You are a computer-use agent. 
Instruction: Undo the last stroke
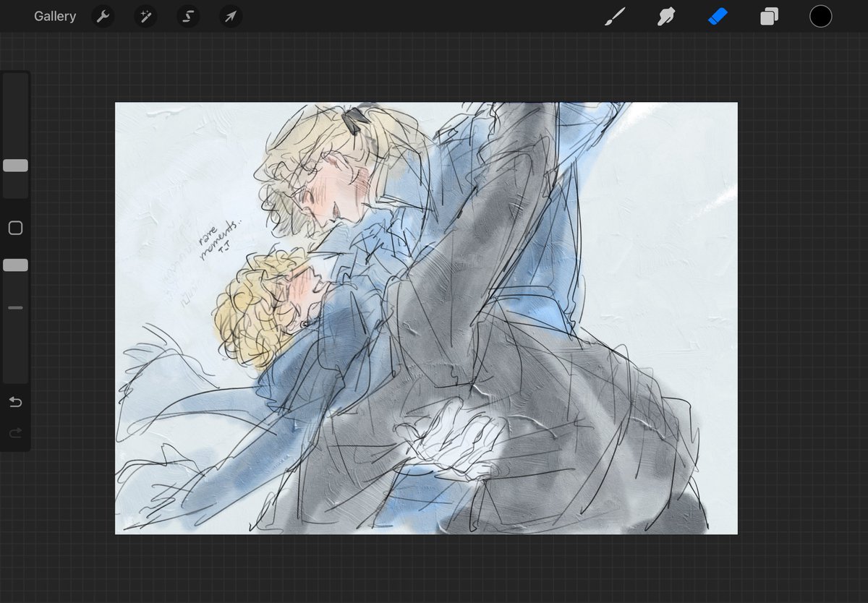pos(15,402)
